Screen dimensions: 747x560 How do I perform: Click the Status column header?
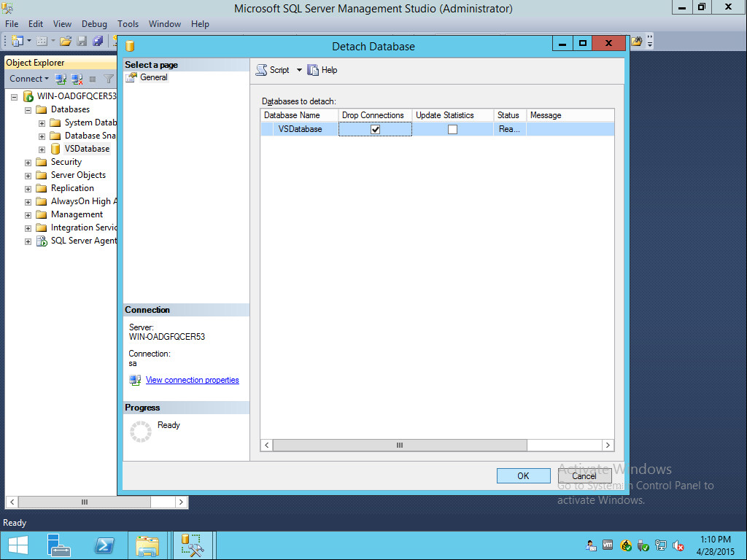coord(510,115)
